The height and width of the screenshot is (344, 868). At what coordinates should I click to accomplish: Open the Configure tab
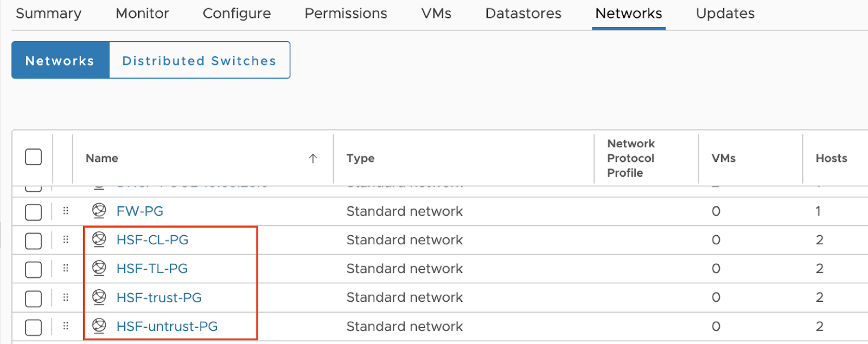[237, 14]
